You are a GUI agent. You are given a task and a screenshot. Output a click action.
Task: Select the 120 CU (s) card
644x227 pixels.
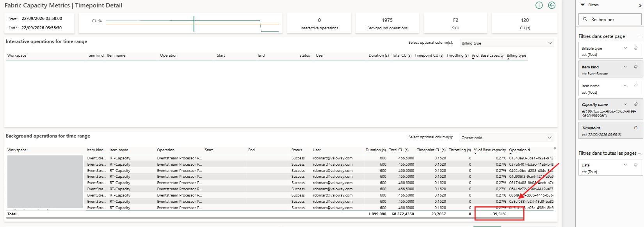[x=525, y=23]
